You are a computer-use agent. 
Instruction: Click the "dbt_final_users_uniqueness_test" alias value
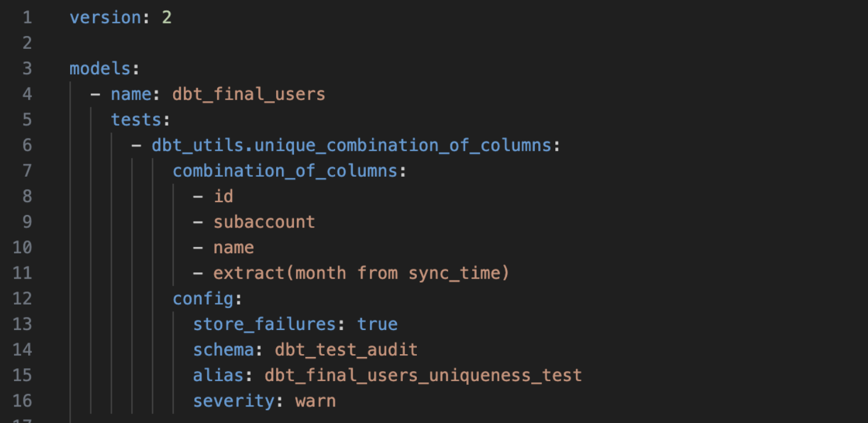[x=423, y=375]
